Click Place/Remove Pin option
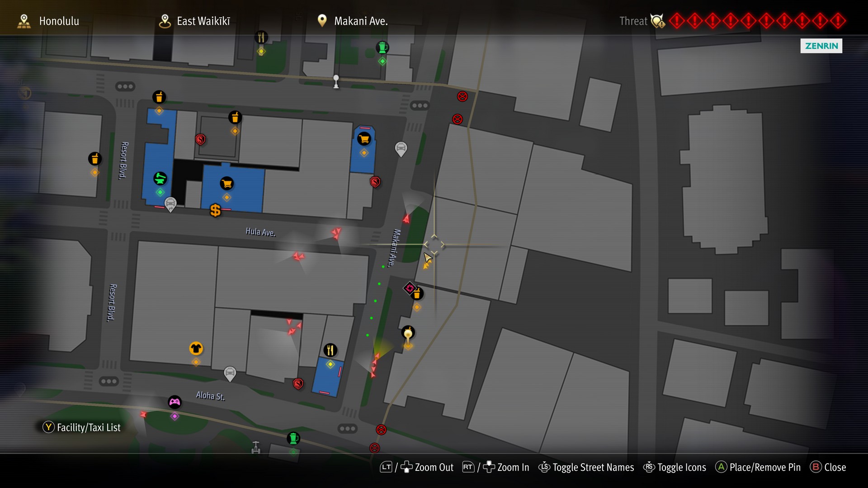Screen dimensions: 868x488 758,467
